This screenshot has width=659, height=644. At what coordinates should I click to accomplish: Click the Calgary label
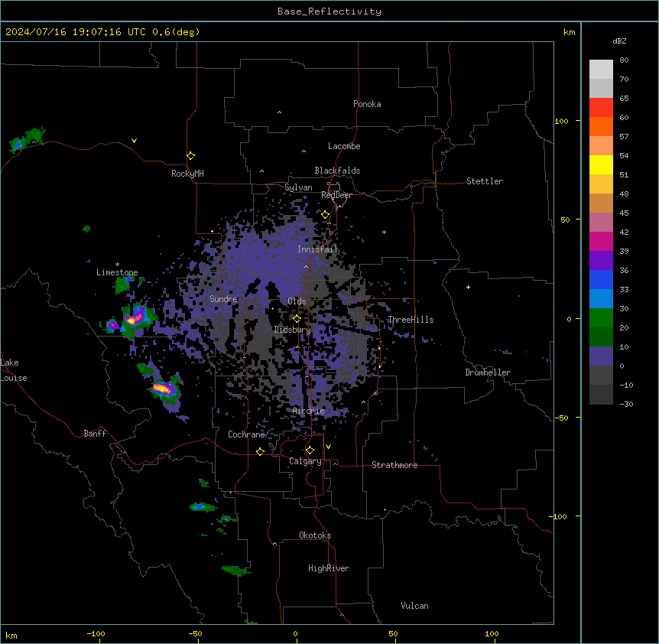tap(305, 461)
